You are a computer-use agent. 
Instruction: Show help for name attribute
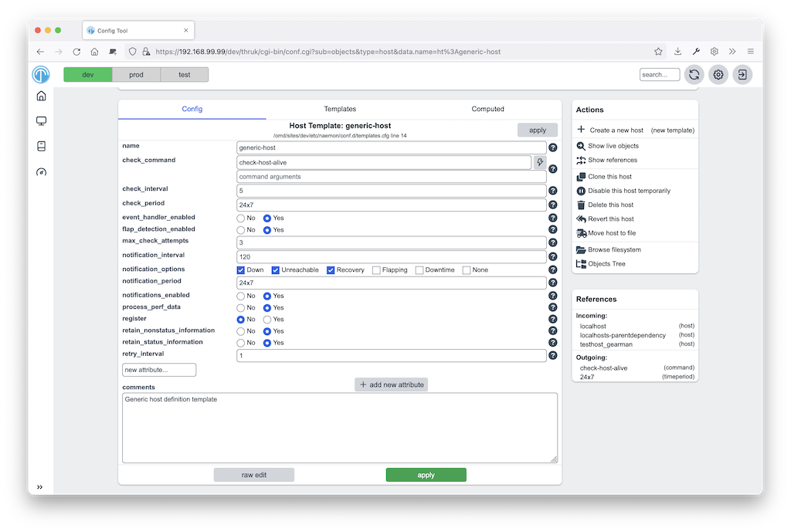click(553, 147)
